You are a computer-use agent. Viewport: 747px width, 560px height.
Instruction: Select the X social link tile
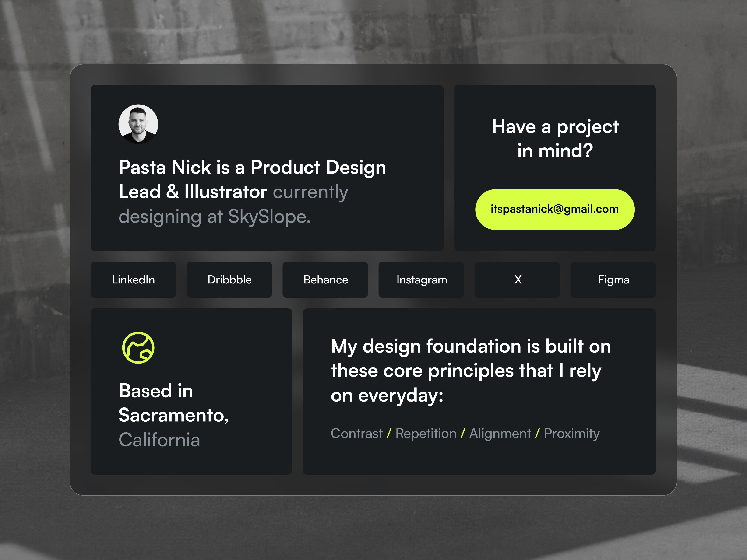tap(517, 280)
